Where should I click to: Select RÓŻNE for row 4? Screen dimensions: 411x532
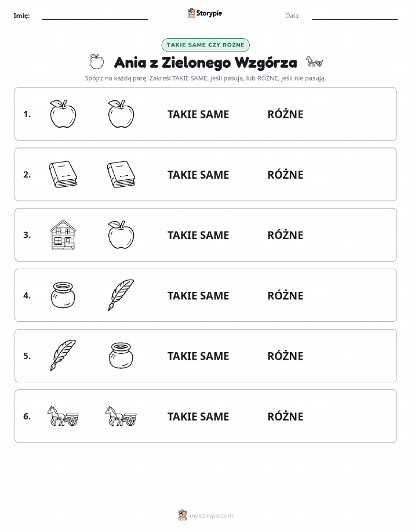click(285, 295)
